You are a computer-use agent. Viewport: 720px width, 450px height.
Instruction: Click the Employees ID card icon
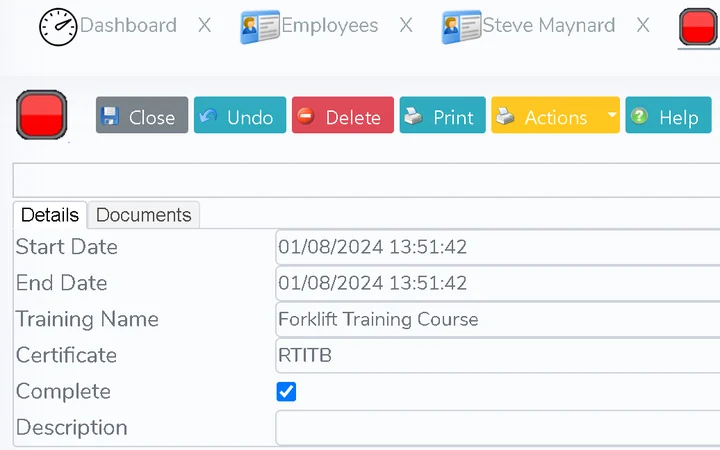point(260,27)
